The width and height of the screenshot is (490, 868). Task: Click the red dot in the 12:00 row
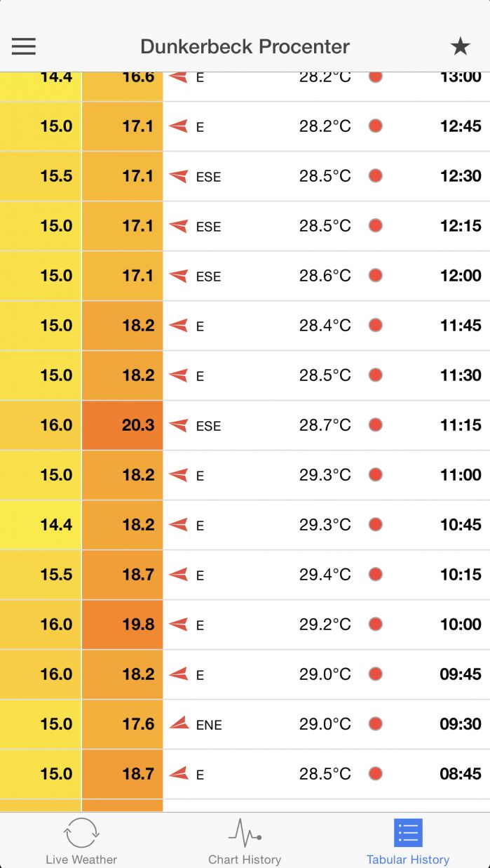(376, 275)
